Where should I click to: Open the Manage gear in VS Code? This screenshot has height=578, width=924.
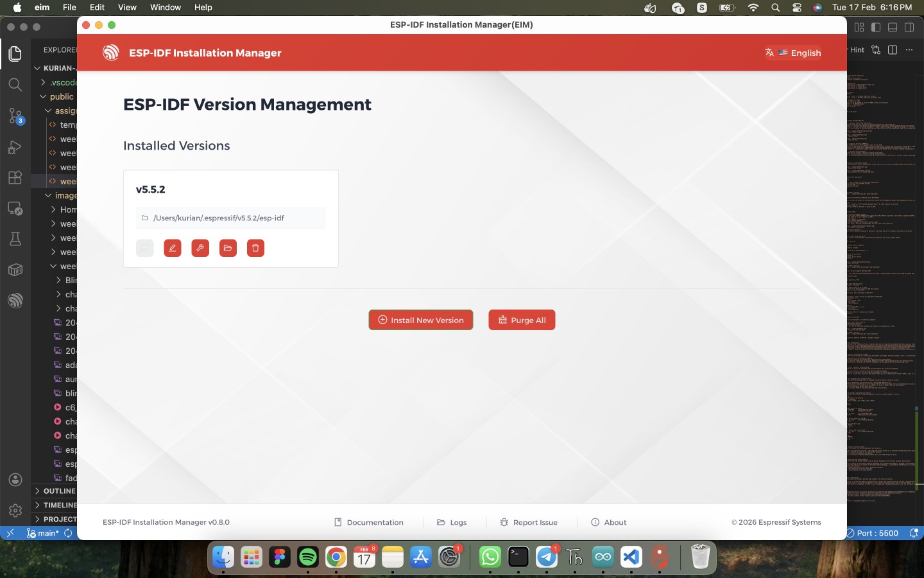click(15, 511)
